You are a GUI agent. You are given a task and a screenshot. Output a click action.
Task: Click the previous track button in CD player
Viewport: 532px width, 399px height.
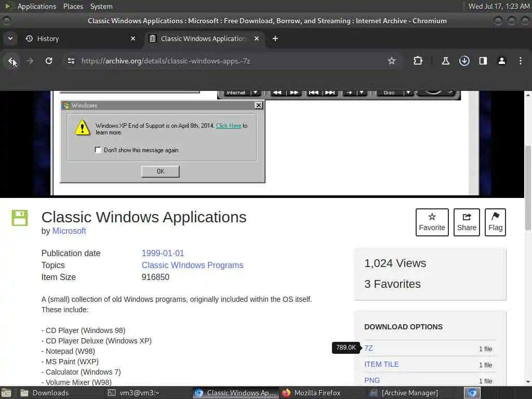coord(313,92)
